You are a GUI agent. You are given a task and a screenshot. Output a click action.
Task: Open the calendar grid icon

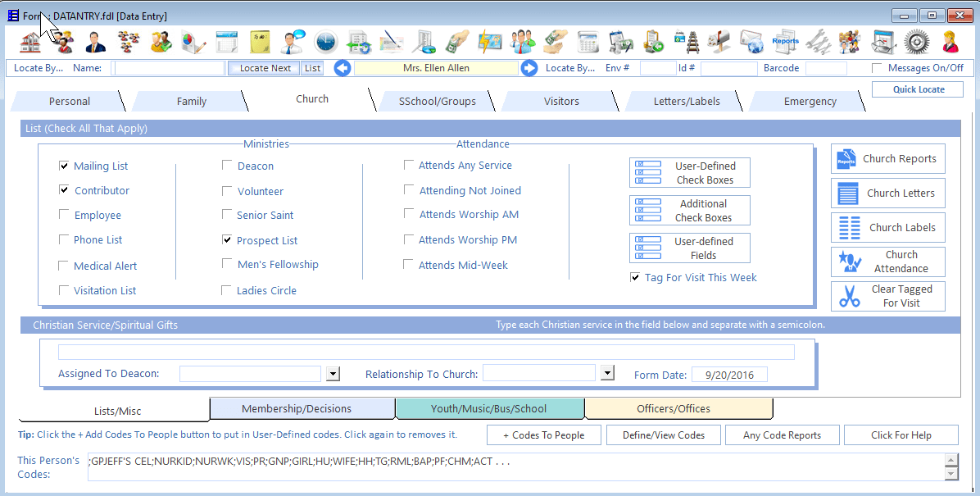(x=227, y=43)
